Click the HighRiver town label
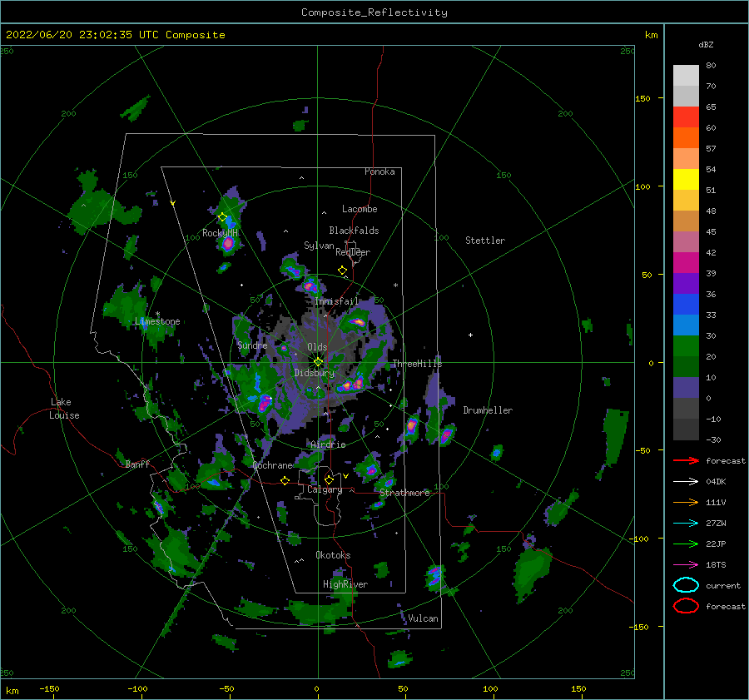The width and height of the screenshot is (749, 700). click(x=345, y=584)
